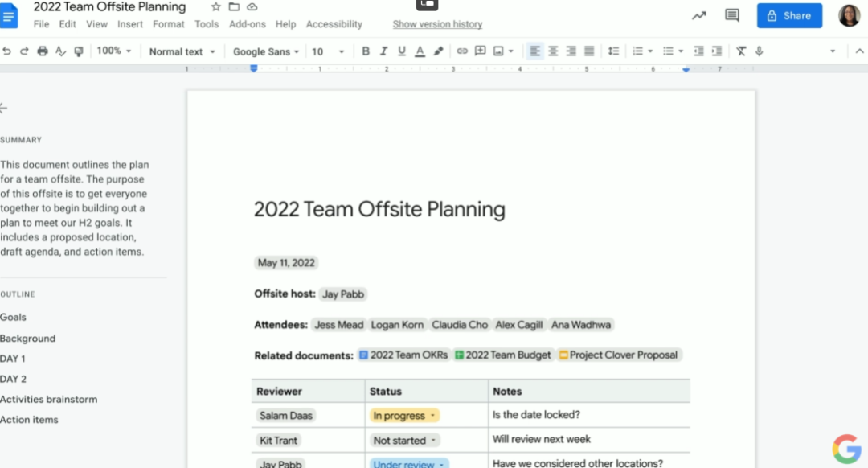Open the File menu
Image resolution: width=868 pixels, height=468 pixels.
click(41, 24)
